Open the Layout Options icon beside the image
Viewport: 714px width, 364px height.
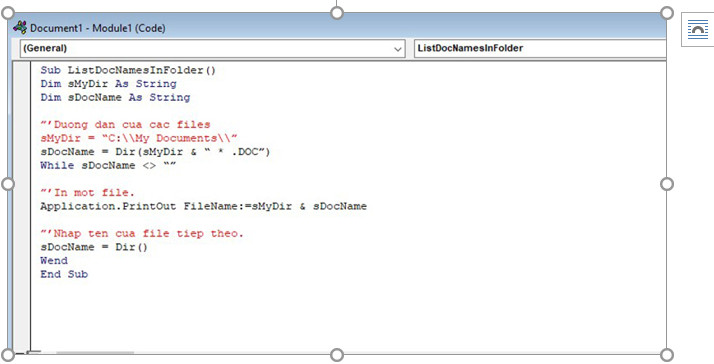[697, 30]
